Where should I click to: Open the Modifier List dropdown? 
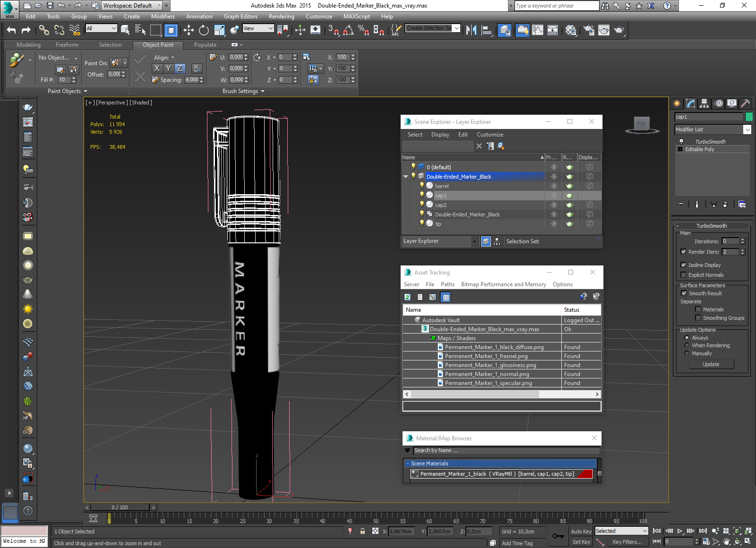click(x=747, y=129)
